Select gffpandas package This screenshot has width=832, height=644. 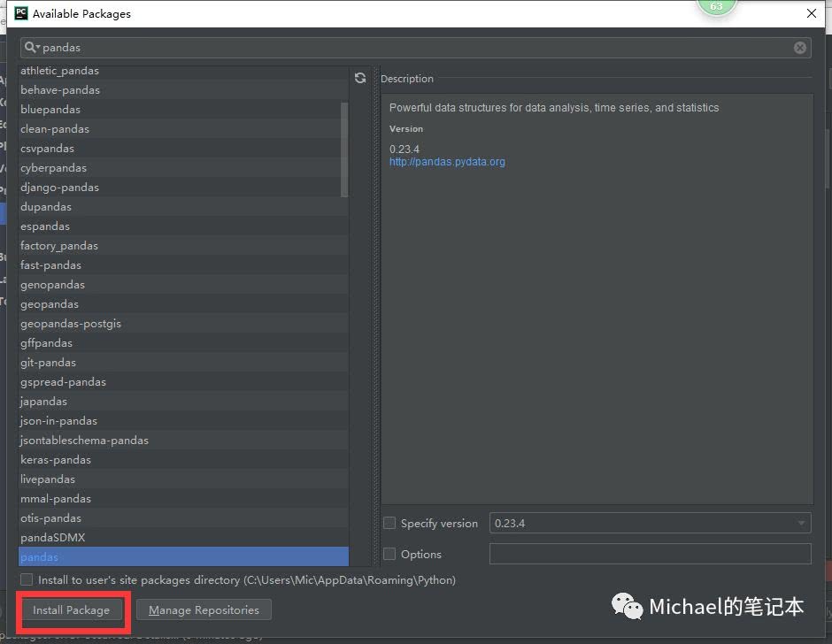[x=183, y=342]
